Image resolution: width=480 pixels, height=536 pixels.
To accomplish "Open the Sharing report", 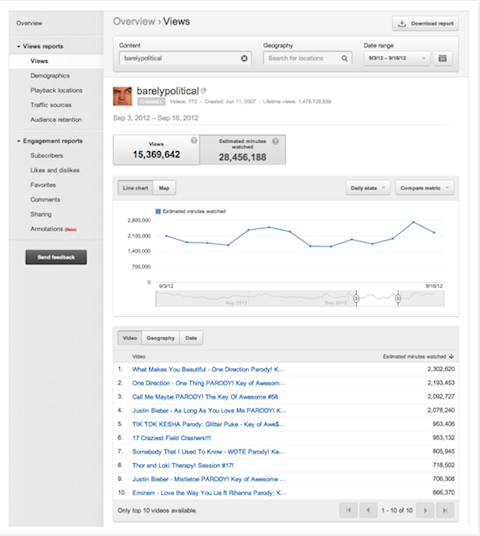I will (x=41, y=214).
